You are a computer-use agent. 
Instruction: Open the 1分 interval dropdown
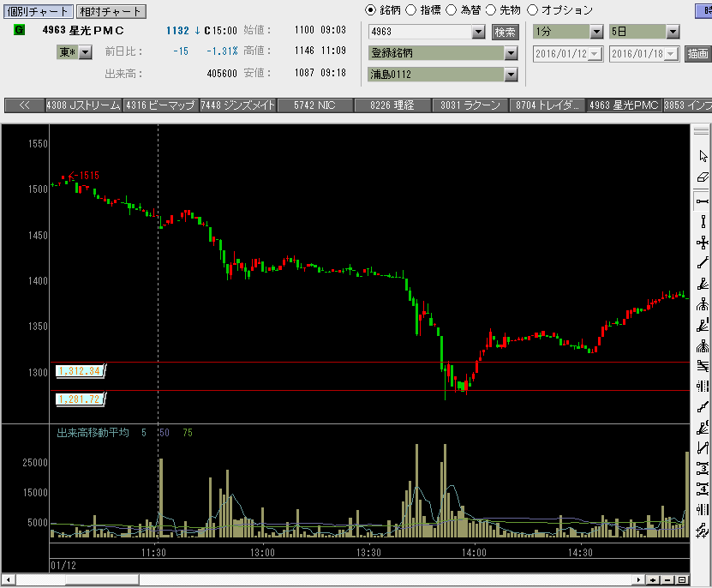[x=596, y=32]
